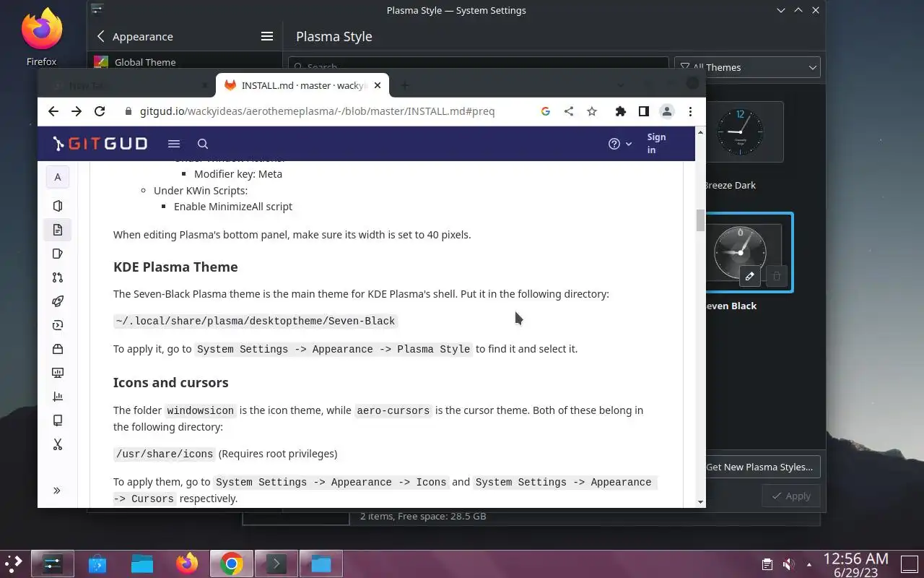
Task: Open the CI/CD sidebar icon
Action: (x=58, y=325)
